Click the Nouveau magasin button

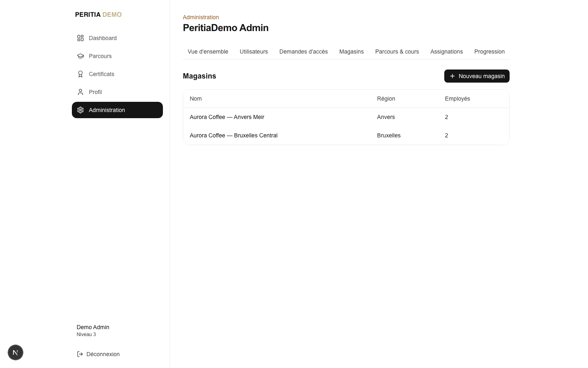[x=477, y=76]
